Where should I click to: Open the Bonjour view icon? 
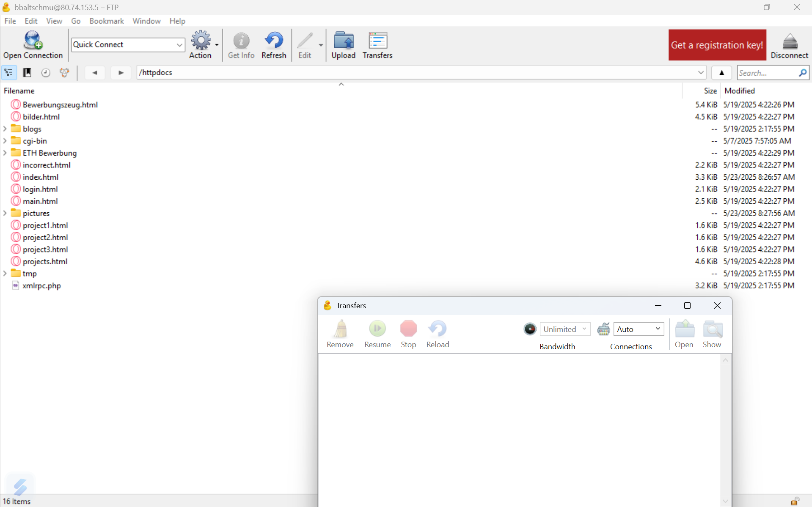coord(64,73)
